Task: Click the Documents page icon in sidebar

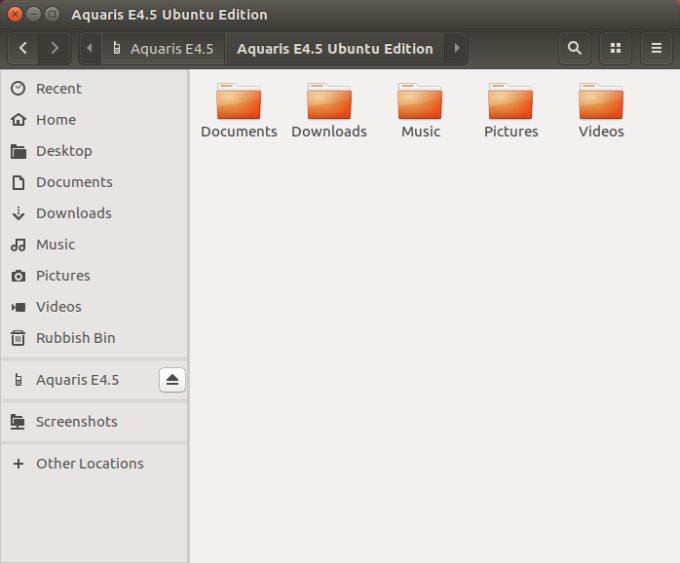Action: pos(18,183)
